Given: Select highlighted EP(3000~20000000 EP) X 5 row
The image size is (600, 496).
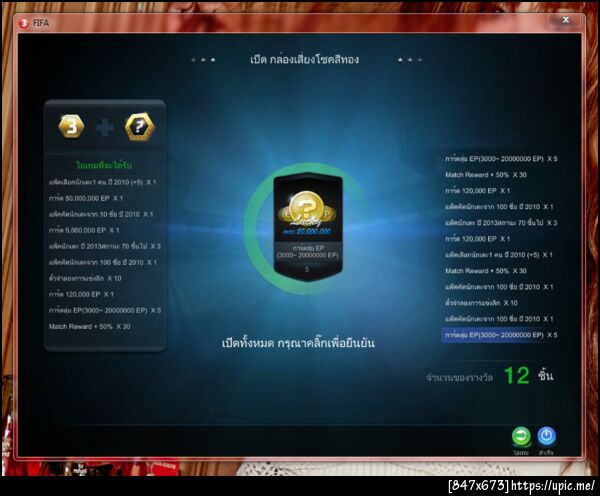Looking at the screenshot, I should tap(501, 335).
